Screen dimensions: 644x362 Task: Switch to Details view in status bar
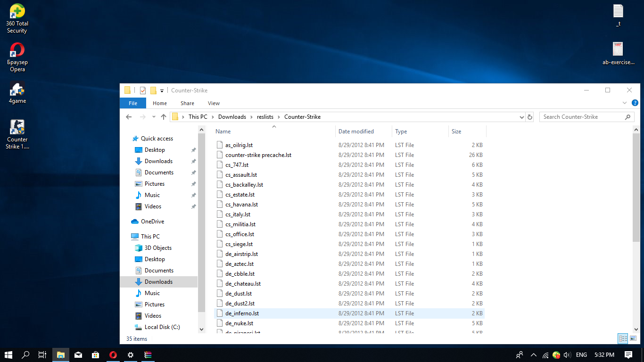[x=623, y=338]
